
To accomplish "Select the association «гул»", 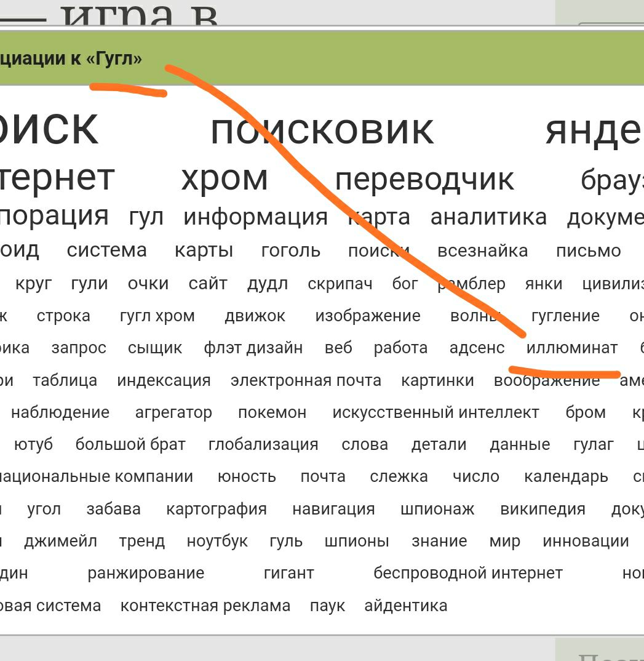I will pyautogui.click(x=146, y=217).
